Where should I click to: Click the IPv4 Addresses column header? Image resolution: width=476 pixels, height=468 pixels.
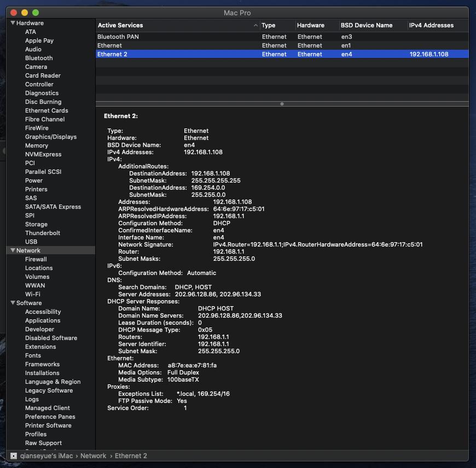432,25
